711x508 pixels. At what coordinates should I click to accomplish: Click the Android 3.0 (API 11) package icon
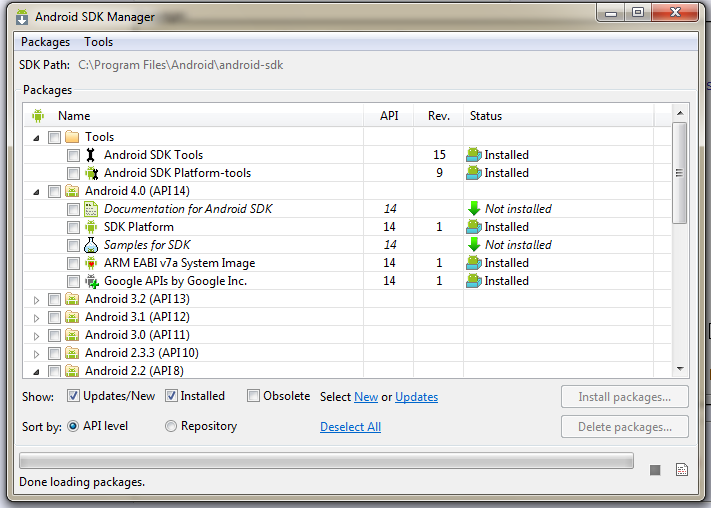(72, 335)
